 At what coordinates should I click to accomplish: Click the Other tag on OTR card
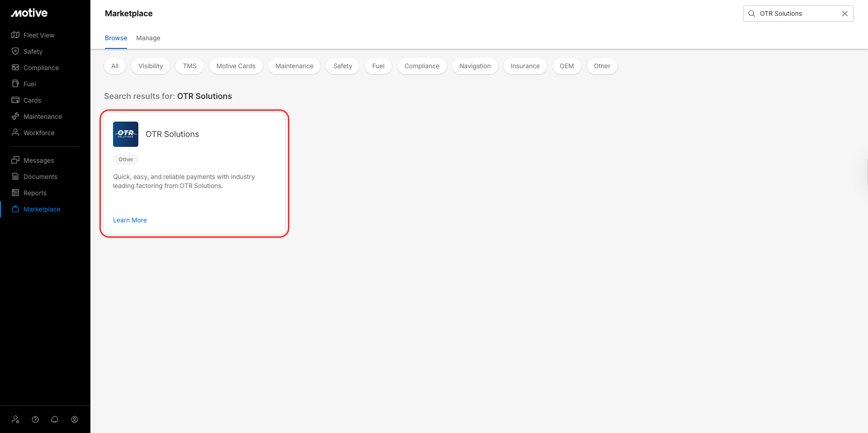(x=126, y=160)
